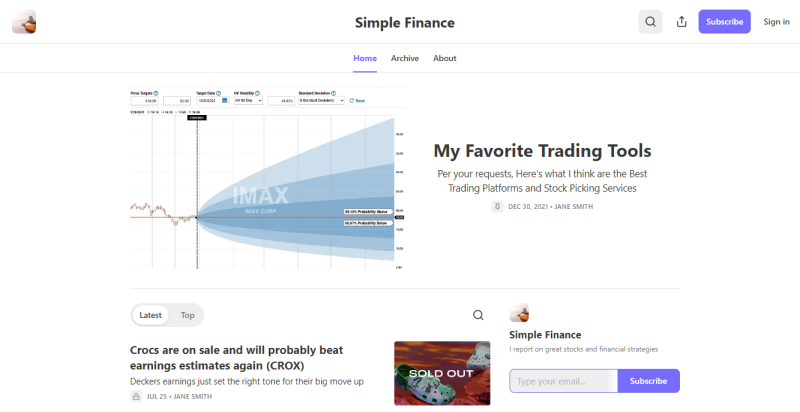800x412 pixels.
Task: Open the Archive tab
Action: pyautogui.click(x=405, y=58)
